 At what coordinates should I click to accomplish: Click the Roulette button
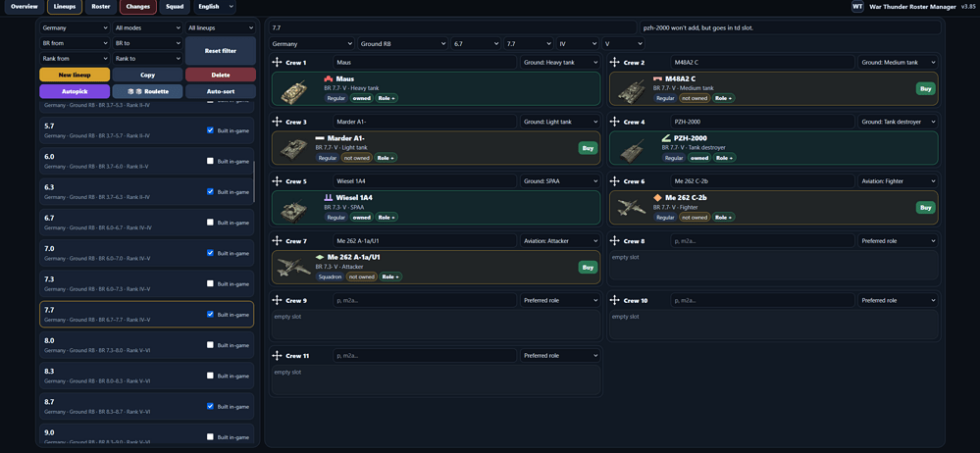point(147,91)
